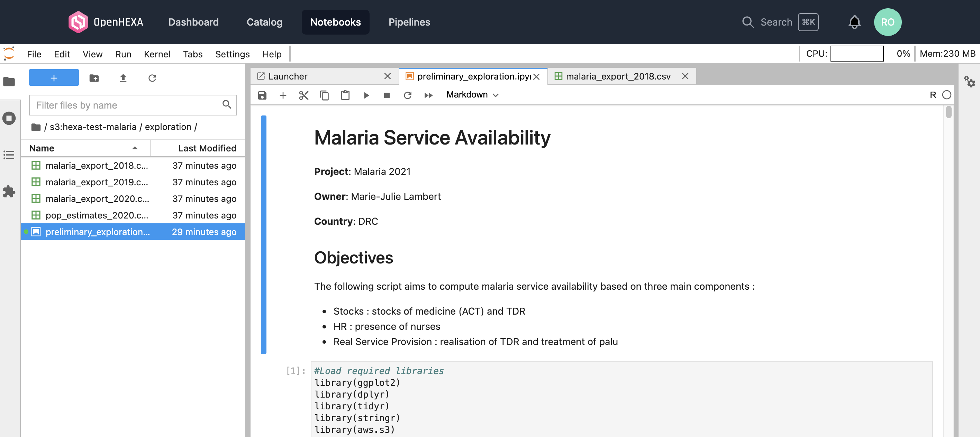Collapse the Malaria Service Availability cell

point(263,234)
